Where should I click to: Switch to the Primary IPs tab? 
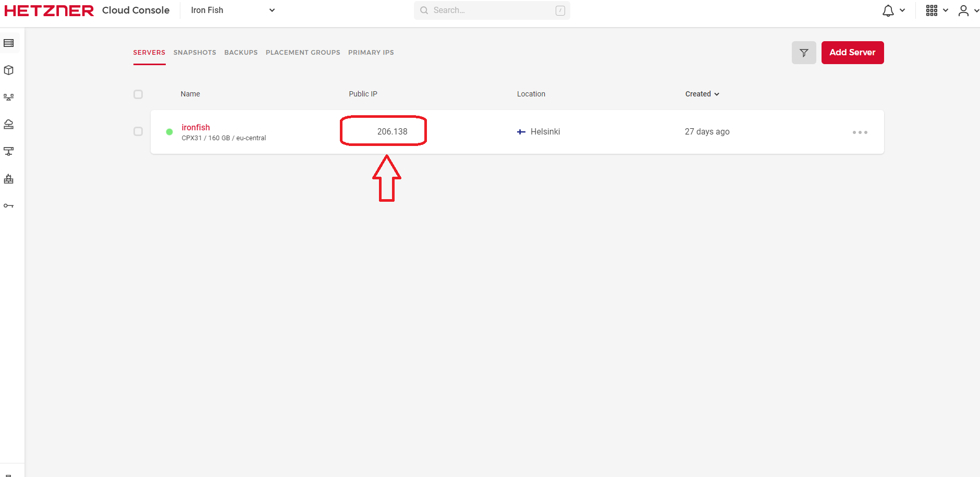point(371,53)
